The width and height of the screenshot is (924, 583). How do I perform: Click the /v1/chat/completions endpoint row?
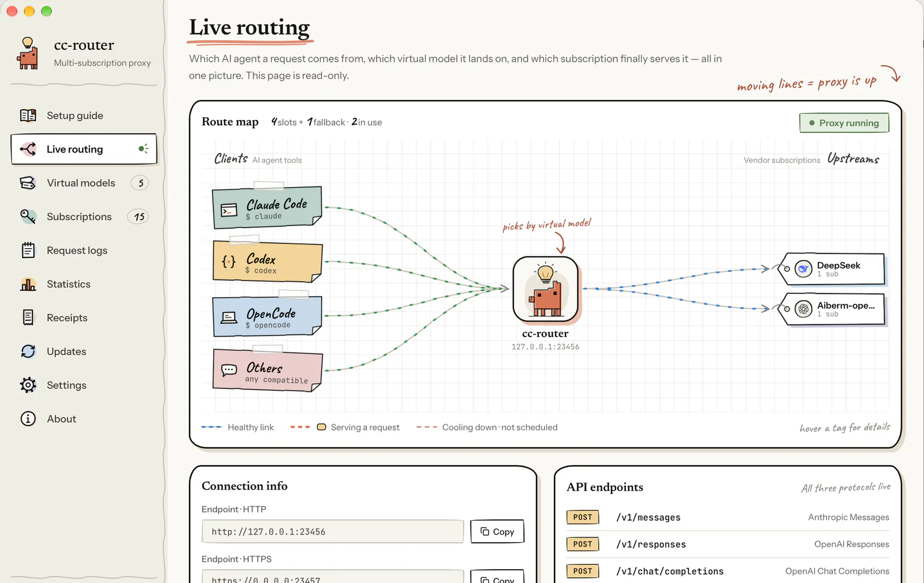click(x=728, y=571)
